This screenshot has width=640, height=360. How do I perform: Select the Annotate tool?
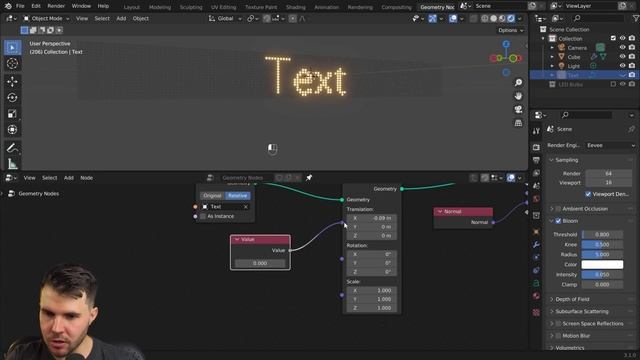point(12,148)
